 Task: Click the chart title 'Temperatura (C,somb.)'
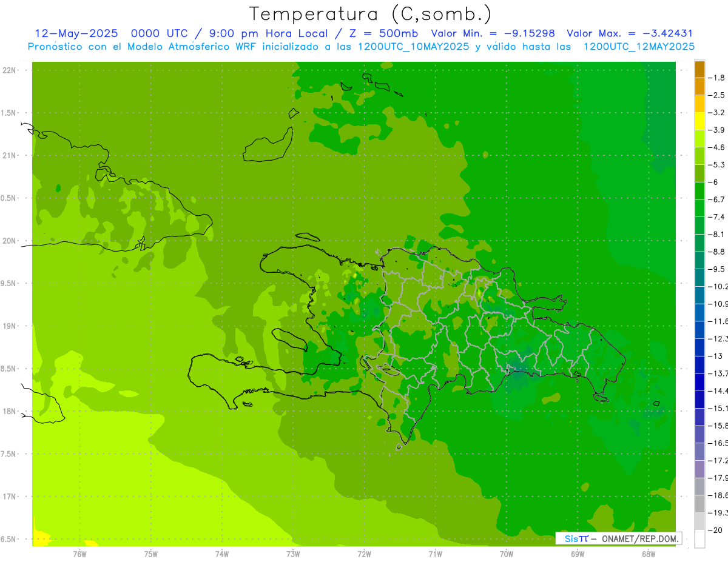coord(371,14)
